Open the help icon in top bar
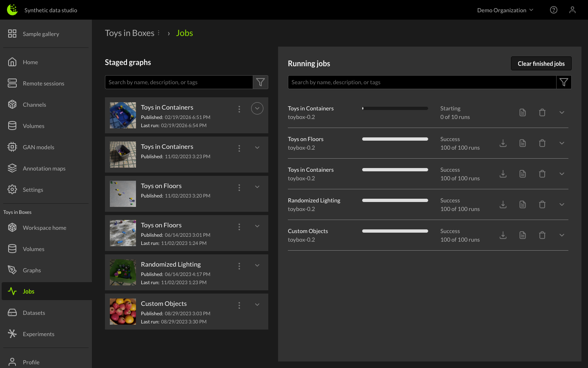 tap(554, 10)
